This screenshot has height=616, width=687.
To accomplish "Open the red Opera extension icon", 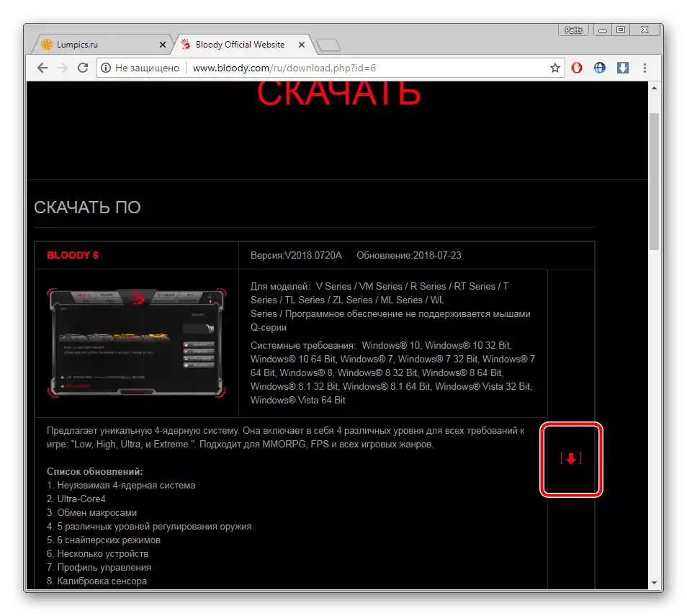I will 577,68.
